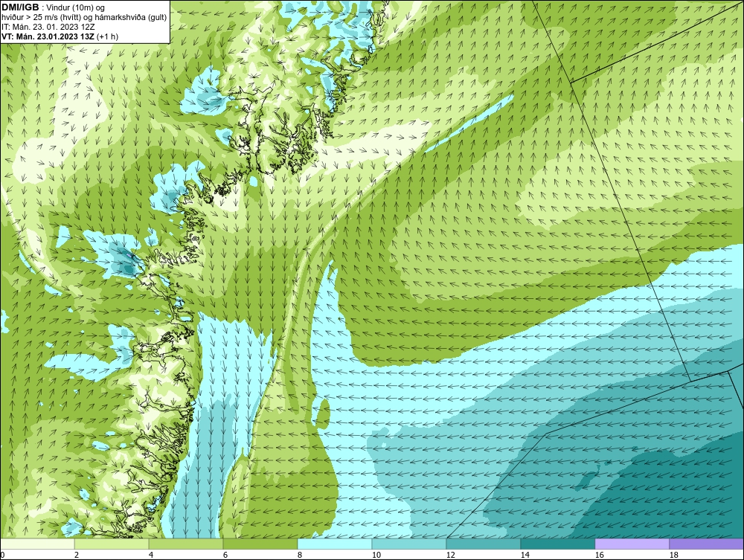Click the 6–8 m/s green legend swatch
Viewport: 744px width, 560px height.
tap(260, 544)
